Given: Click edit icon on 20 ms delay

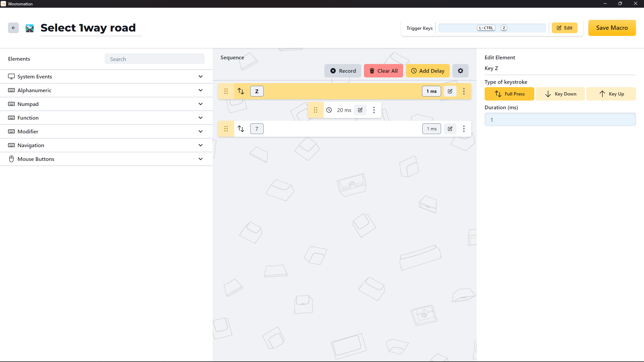Looking at the screenshot, I should pos(360,110).
